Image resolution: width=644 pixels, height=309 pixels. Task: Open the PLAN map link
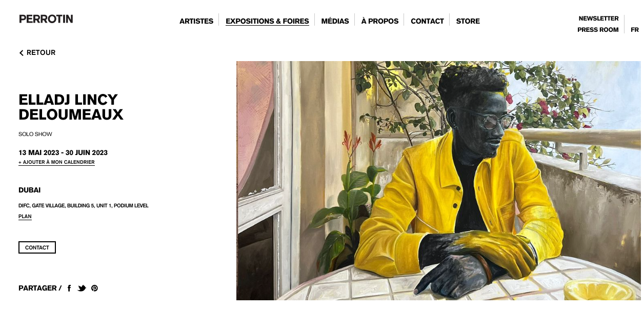25,217
